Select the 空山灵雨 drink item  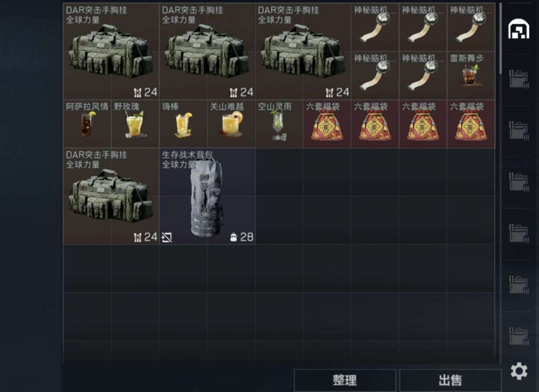[279, 124]
